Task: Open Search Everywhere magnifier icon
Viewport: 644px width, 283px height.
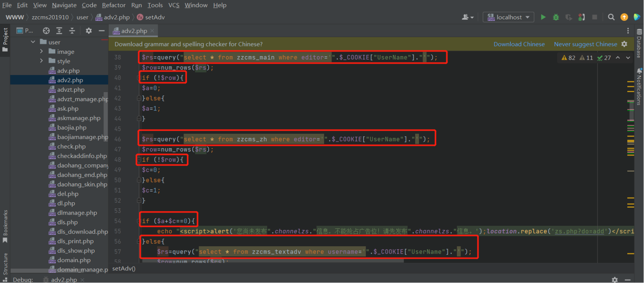Action: [x=611, y=17]
